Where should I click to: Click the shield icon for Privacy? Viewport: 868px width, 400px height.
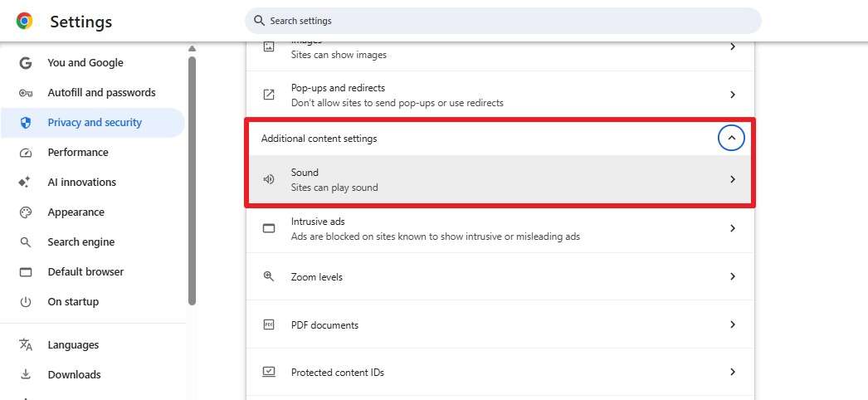(26, 123)
